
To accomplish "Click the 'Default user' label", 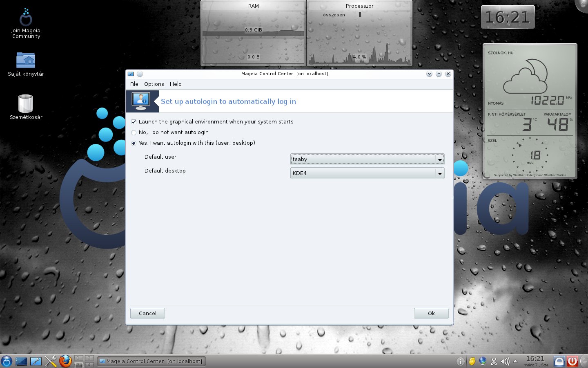I will [x=160, y=157].
